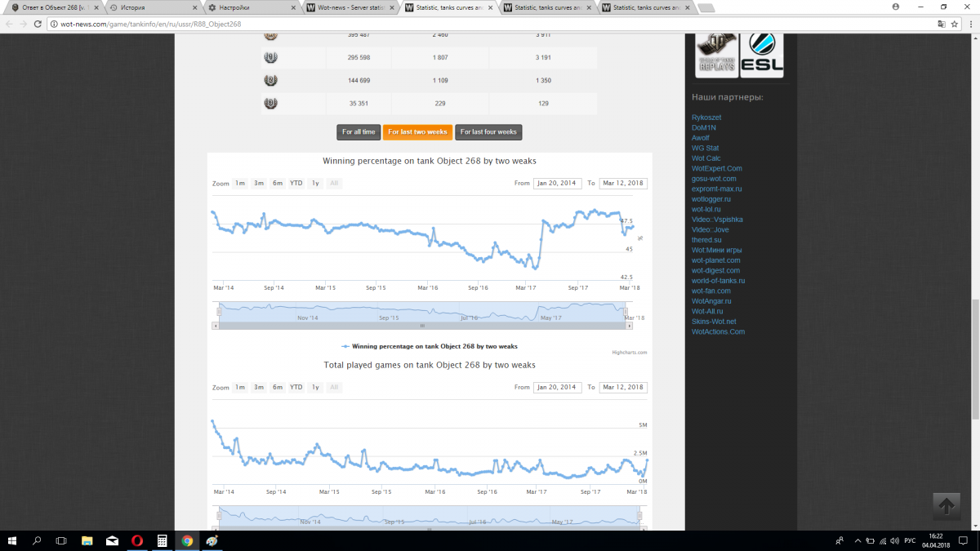980x551 pixels.
Task: Click the scroll-to-top arrow button
Action: pos(947,506)
